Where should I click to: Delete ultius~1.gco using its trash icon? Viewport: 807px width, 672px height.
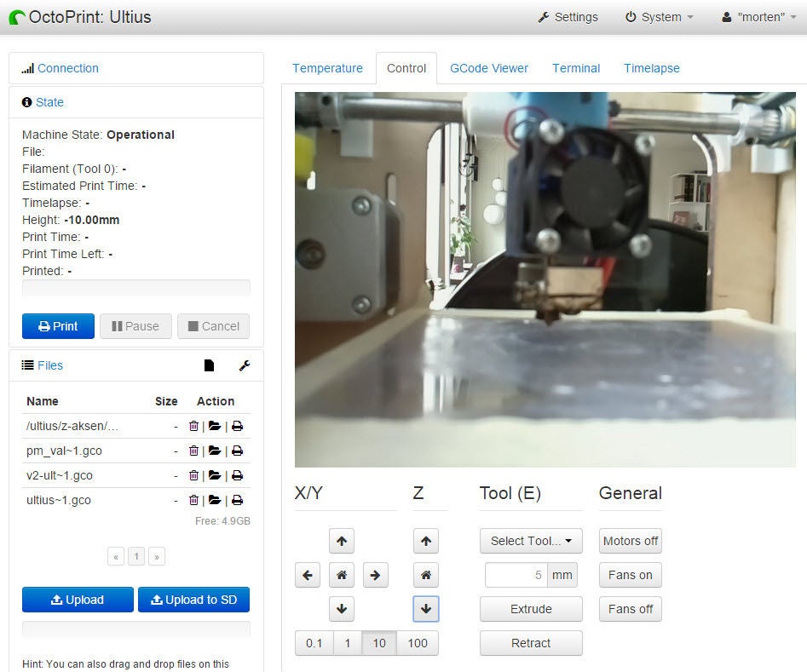[x=193, y=500]
